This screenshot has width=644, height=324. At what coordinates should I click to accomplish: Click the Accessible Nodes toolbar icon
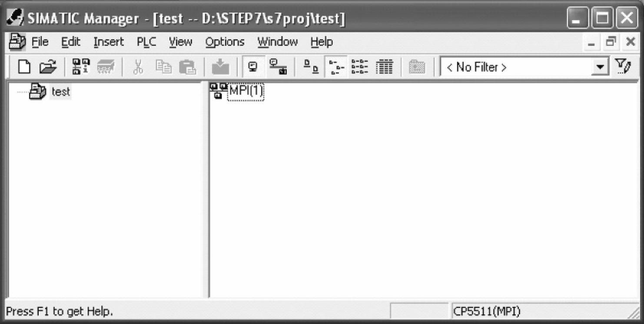tap(81, 67)
